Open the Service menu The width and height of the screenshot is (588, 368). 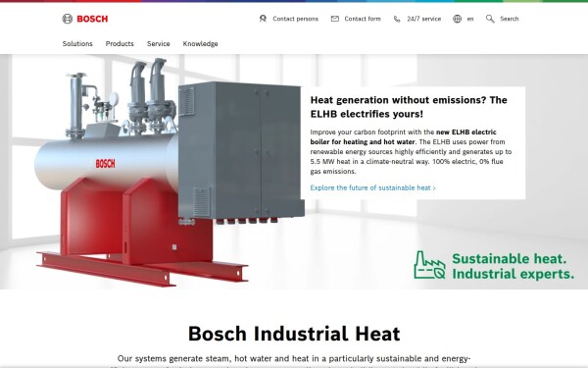tap(158, 43)
